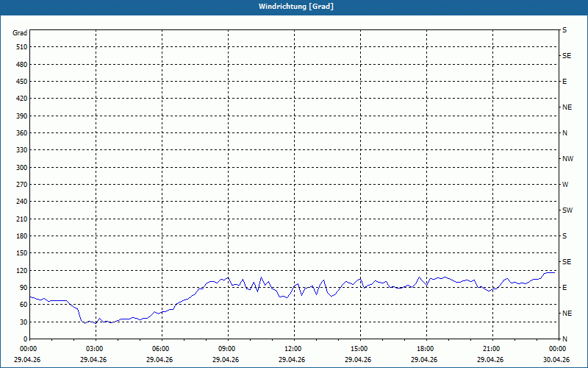Select the 29.04.26 date under 18:00

pos(424,360)
